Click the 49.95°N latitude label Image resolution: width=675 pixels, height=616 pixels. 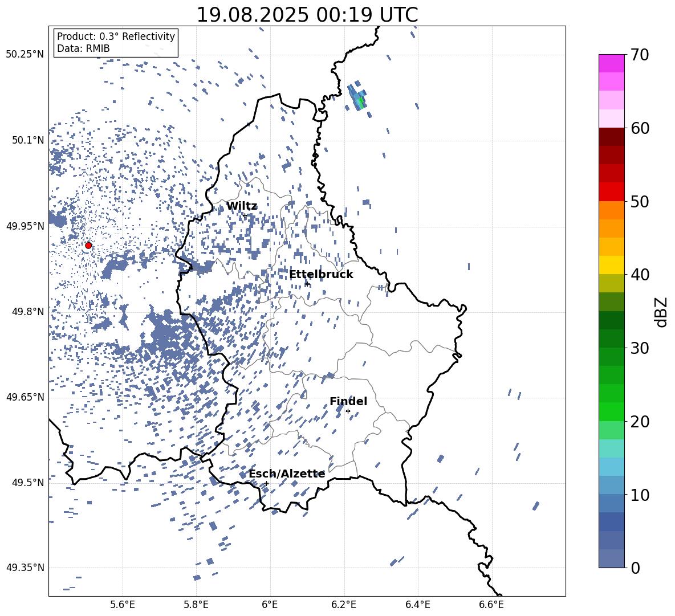pos(25,226)
